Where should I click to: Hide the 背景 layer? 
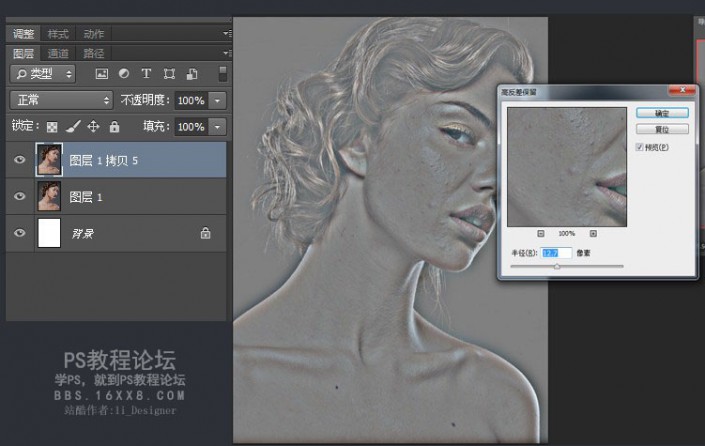[x=19, y=233]
